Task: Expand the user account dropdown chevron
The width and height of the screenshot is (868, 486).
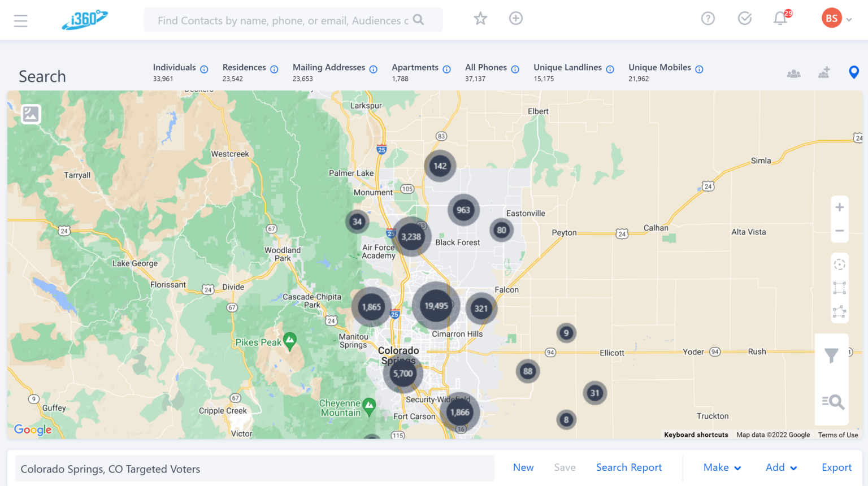Action: point(849,20)
